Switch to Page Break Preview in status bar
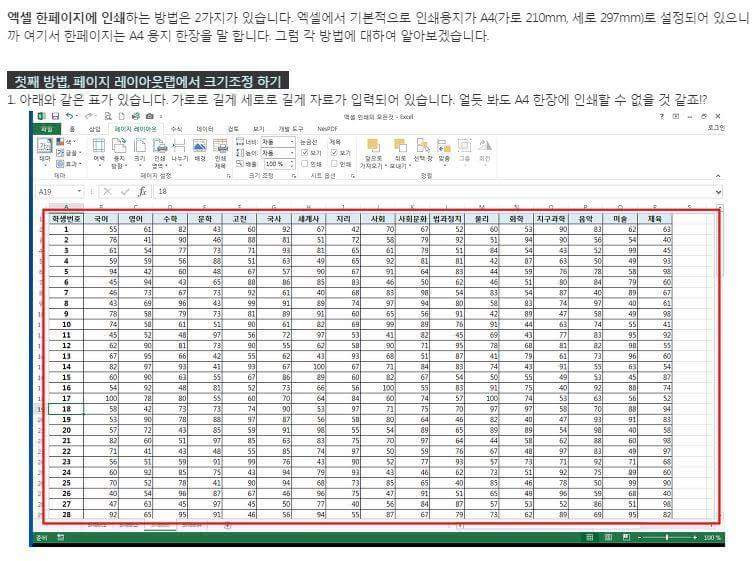Image resolution: width=756 pixels, height=561 pixels. pyautogui.click(x=626, y=537)
